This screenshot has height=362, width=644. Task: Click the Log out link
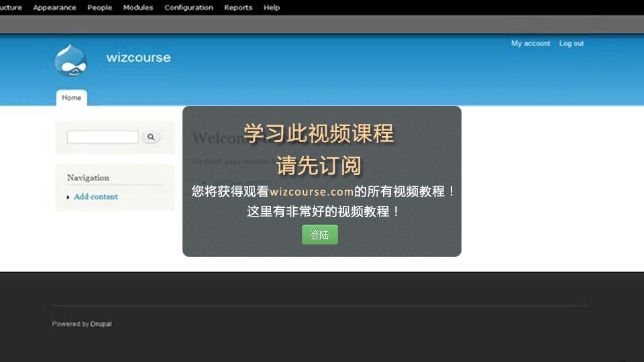pos(572,43)
